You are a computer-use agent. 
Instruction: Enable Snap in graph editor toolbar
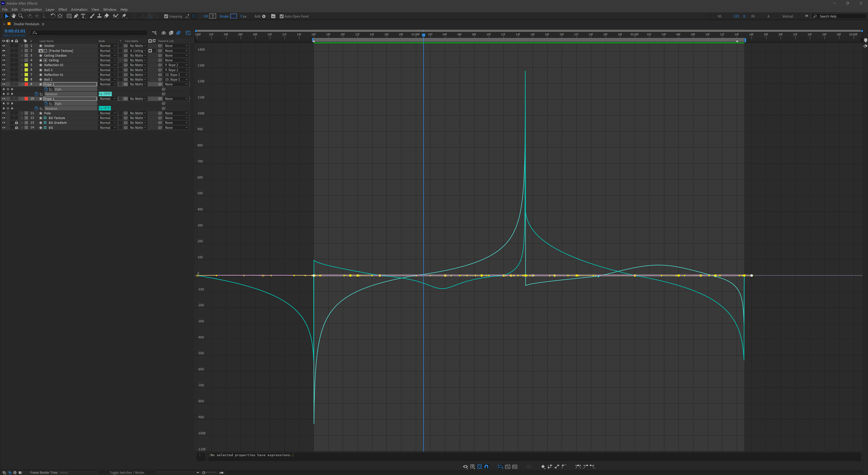(487, 467)
